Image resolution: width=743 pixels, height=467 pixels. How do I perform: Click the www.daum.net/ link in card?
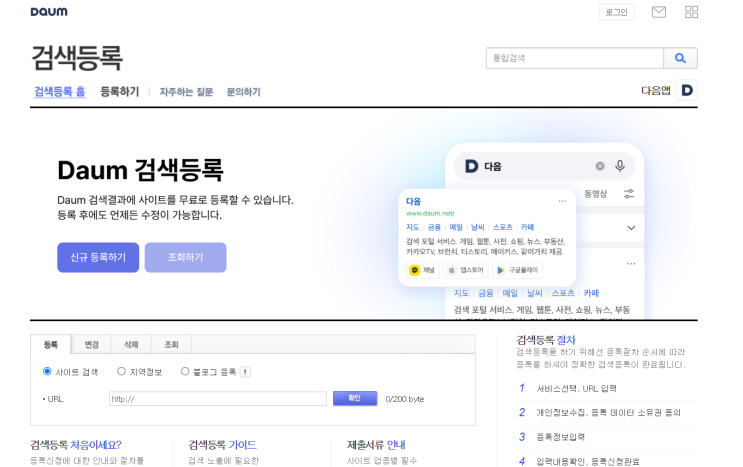(x=430, y=213)
